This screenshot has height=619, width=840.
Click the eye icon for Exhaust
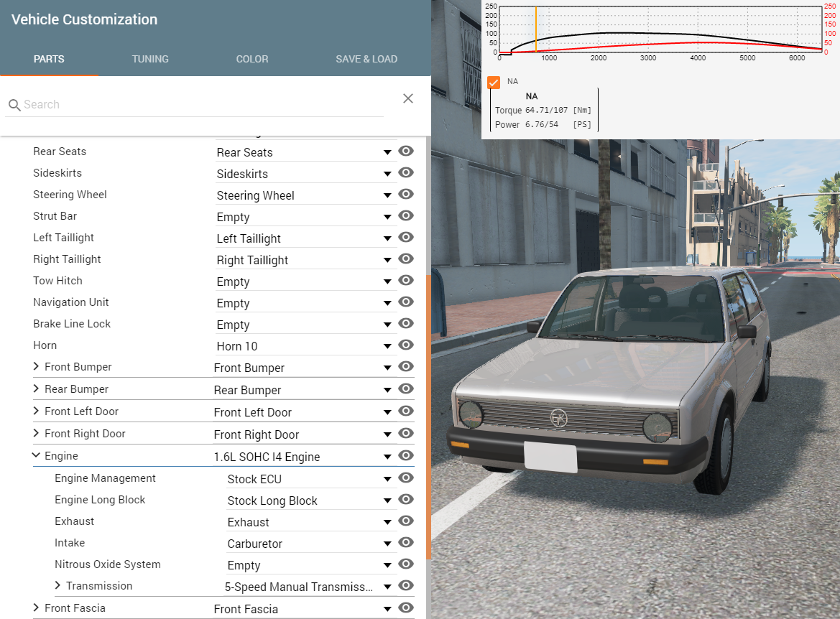click(x=406, y=521)
